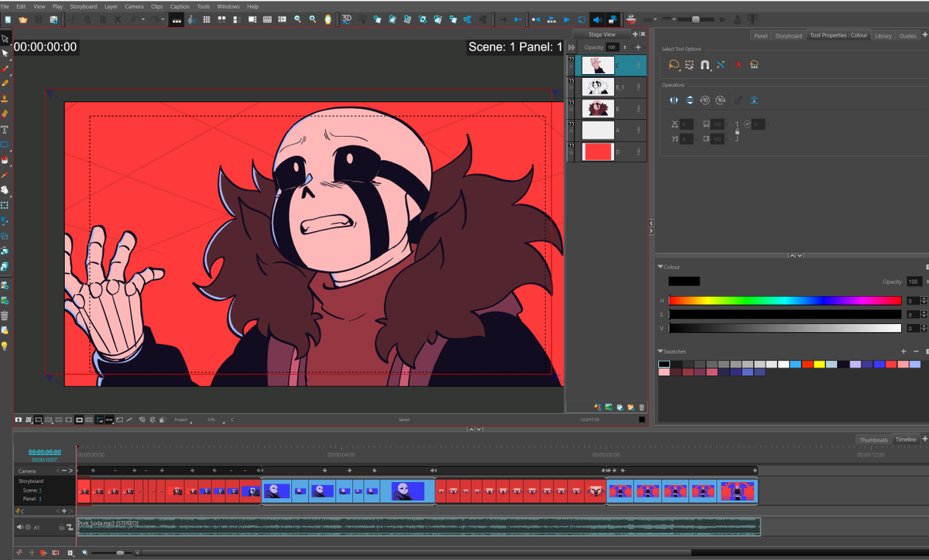Click the lightbulb icon in left toolbar
929x560 pixels.
pyautogui.click(x=5, y=346)
